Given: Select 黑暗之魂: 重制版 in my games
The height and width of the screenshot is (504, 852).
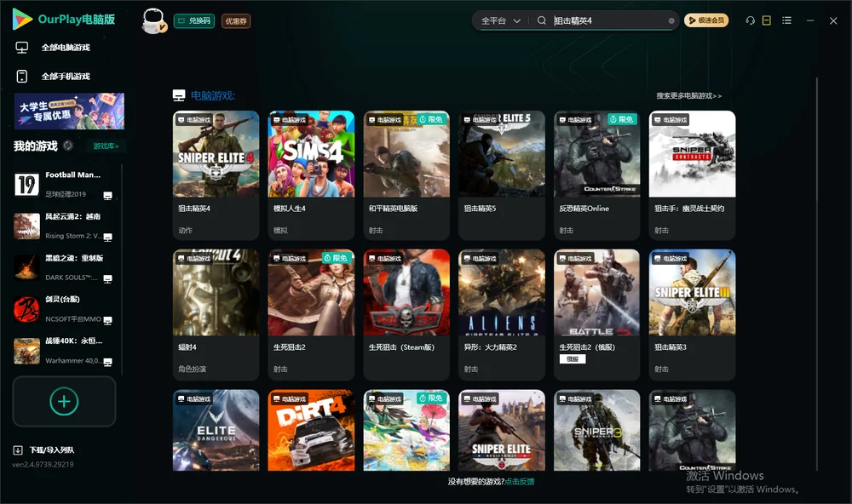Looking at the screenshot, I should tap(74, 258).
